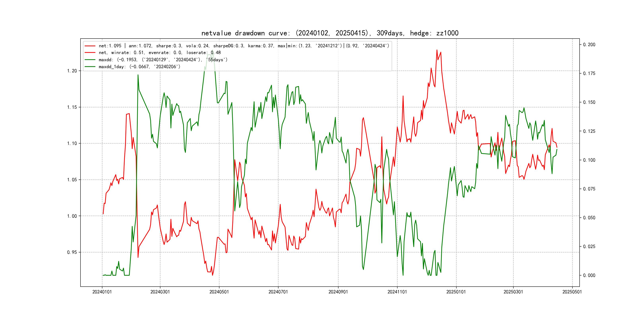Click the 0.000 right axis tick label

click(589, 275)
